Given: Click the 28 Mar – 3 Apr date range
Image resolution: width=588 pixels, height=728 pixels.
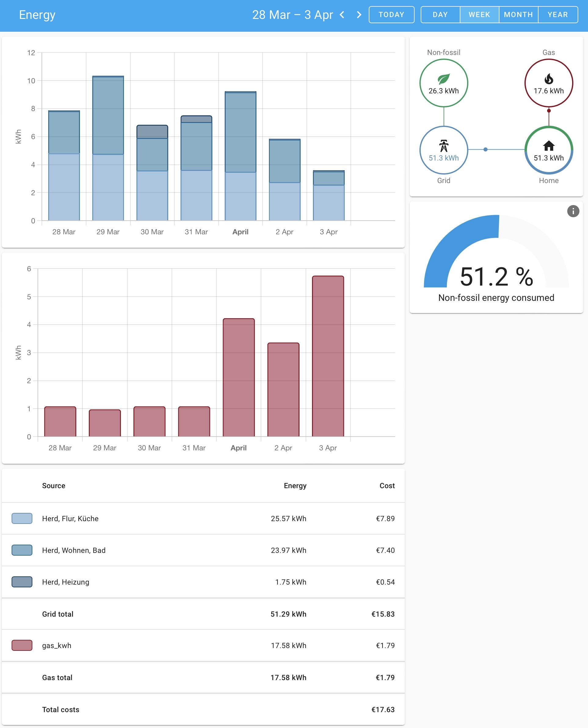Looking at the screenshot, I should pyautogui.click(x=293, y=15).
